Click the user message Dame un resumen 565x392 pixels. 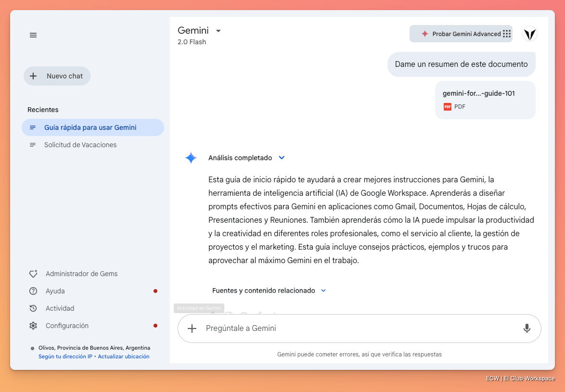click(x=461, y=64)
